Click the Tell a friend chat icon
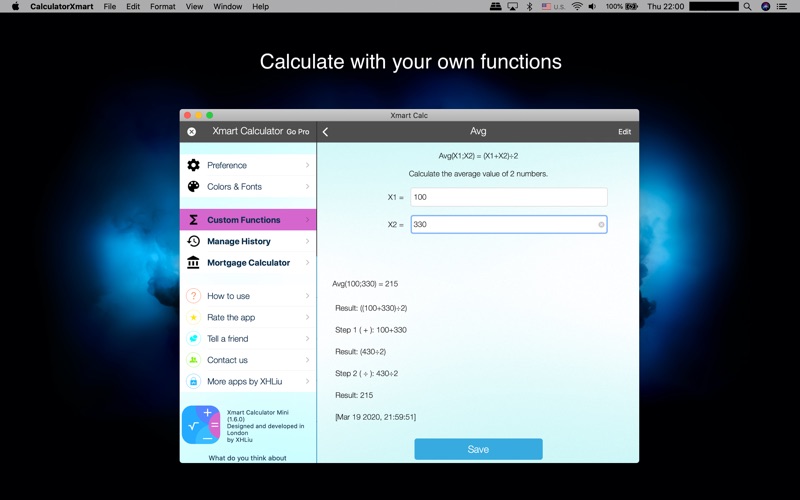Viewport: 800px width, 500px height. [193, 339]
